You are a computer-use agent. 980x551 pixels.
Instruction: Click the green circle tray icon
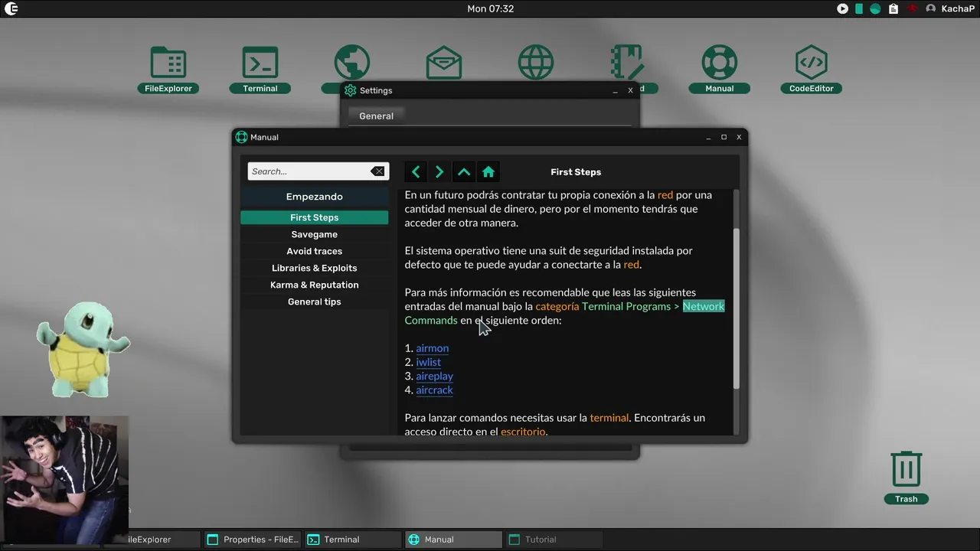pos(875,8)
